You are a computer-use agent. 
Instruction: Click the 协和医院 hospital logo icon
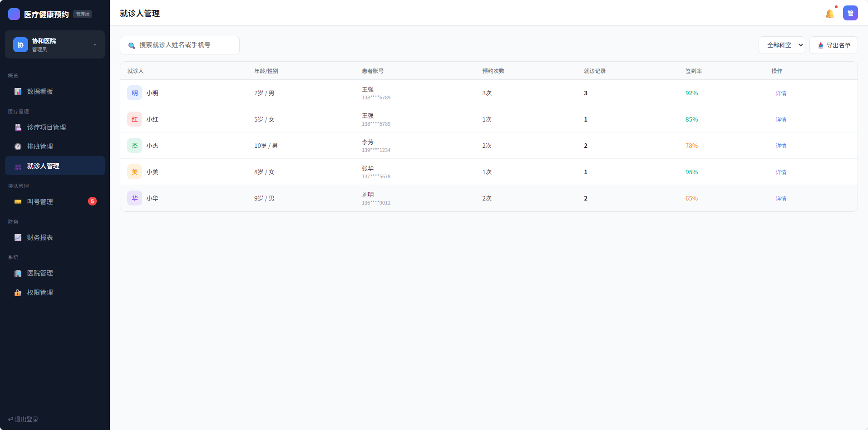click(x=20, y=44)
